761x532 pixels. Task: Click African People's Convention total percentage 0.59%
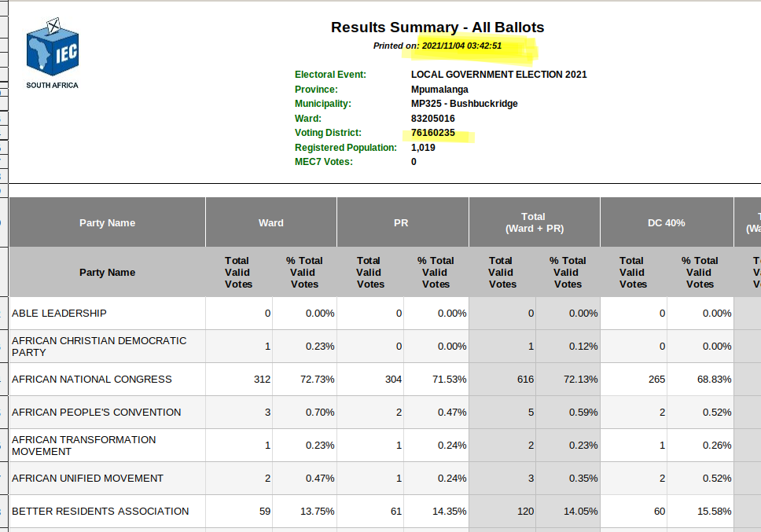(x=583, y=413)
